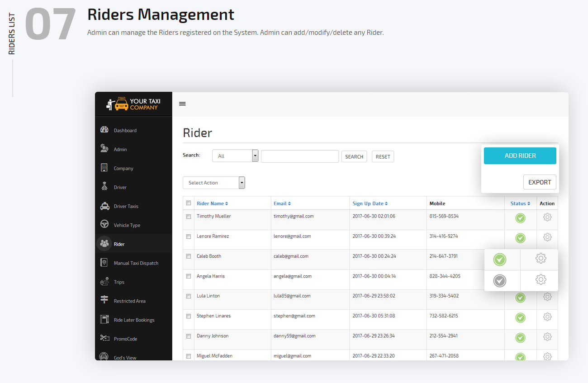
Task: Open the All search filter dropdown
Action: [x=235, y=155]
